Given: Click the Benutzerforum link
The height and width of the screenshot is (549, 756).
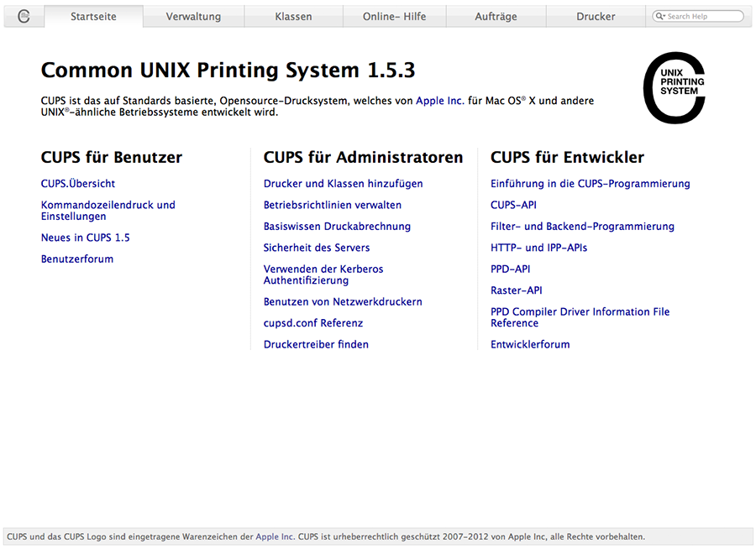Looking at the screenshot, I should tap(77, 259).
